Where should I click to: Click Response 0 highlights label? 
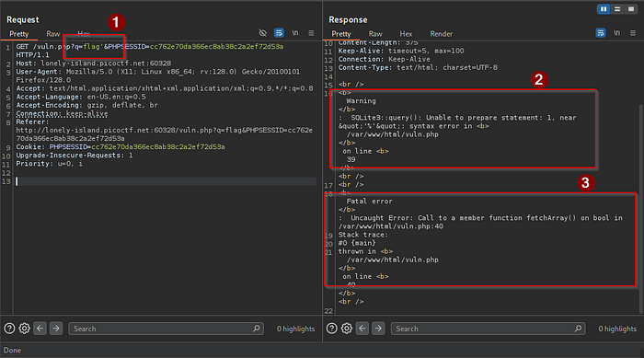(x=617, y=329)
